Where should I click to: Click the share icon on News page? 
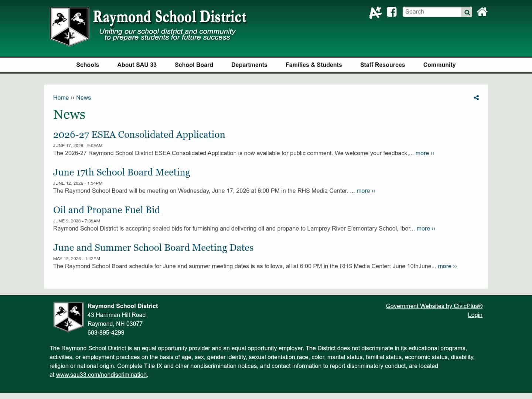(x=476, y=98)
